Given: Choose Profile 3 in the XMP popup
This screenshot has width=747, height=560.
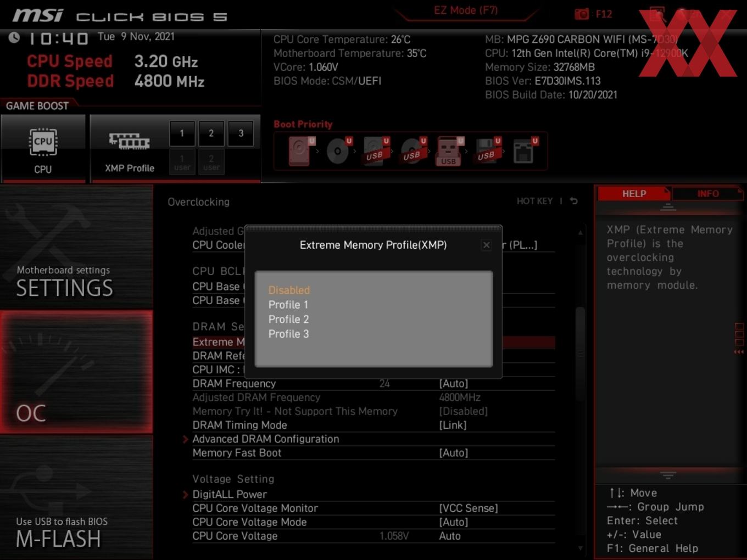Looking at the screenshot, I should 288,334.
